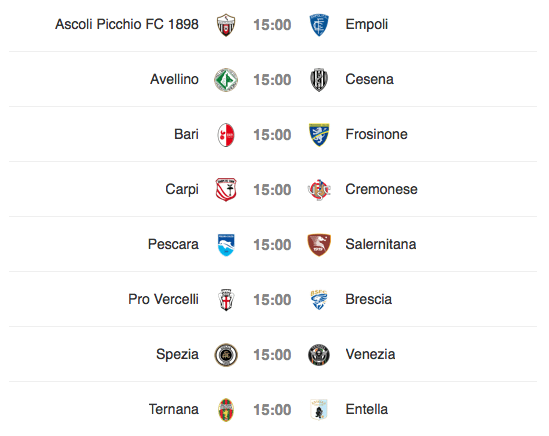
Task: Click the Cesena black-and-white crest
Action: 319,80
